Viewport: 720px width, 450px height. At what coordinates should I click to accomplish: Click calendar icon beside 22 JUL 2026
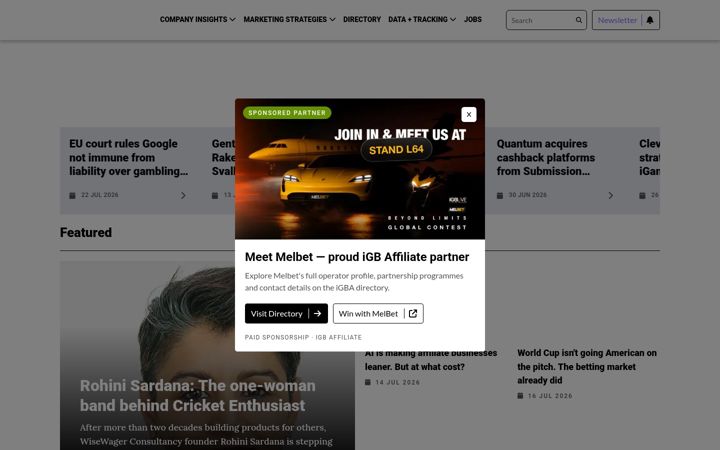72,195
